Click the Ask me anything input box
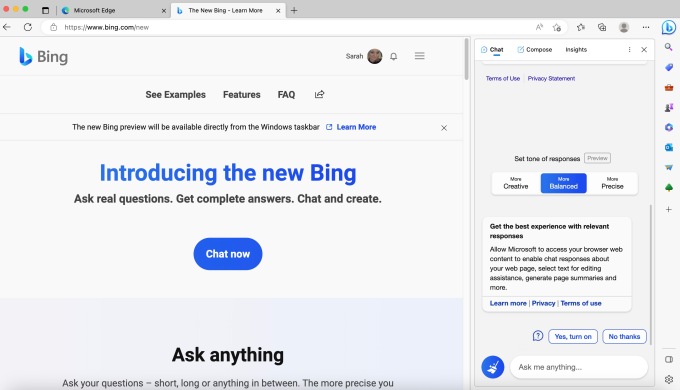 (579, 367)
